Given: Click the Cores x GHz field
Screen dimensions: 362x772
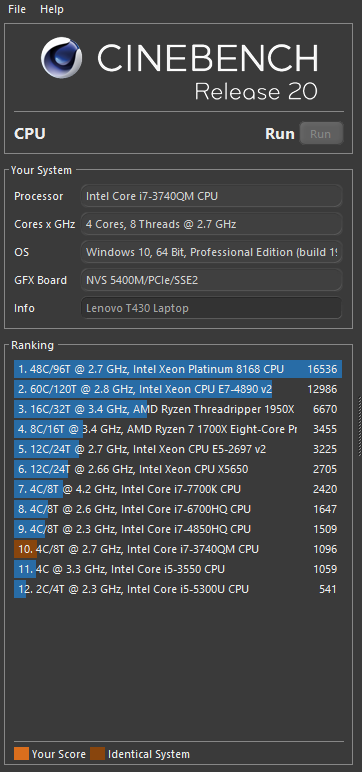Looking at the screenshot, I should (x=211, y=224).
